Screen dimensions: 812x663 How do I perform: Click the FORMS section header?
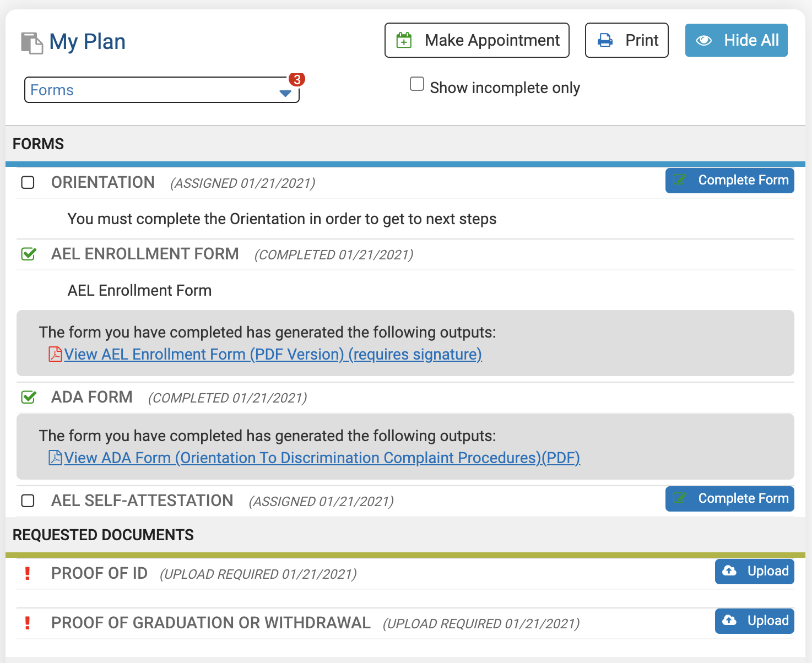pyautogui.click(x=39, y=144)
